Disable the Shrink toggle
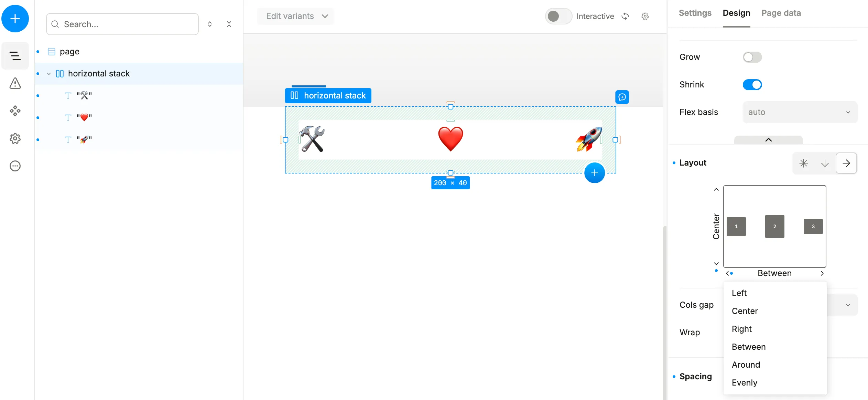Screen dimensions: 868x400 coord(752,85)
